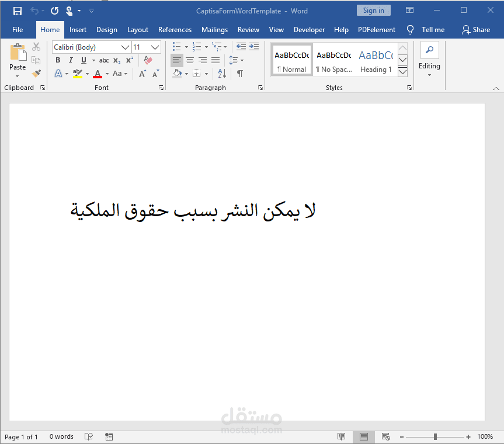Show paragraph marks with pilcrow icon

click(240, 74)
